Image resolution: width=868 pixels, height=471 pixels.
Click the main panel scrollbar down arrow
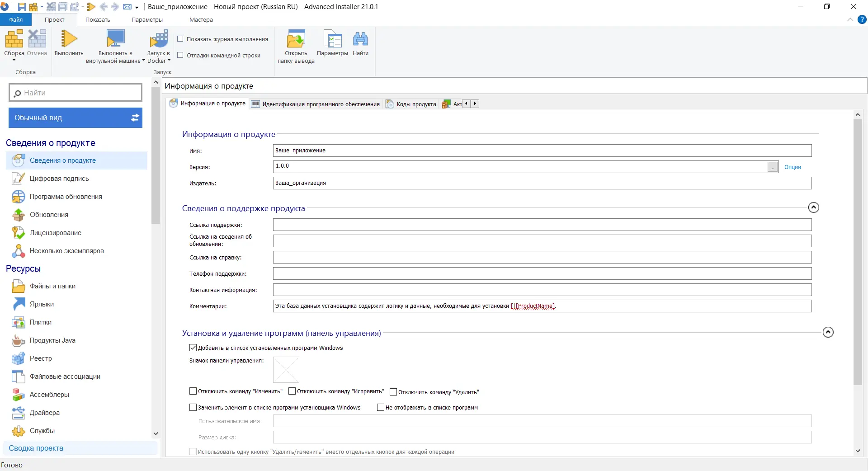[858, 451]
